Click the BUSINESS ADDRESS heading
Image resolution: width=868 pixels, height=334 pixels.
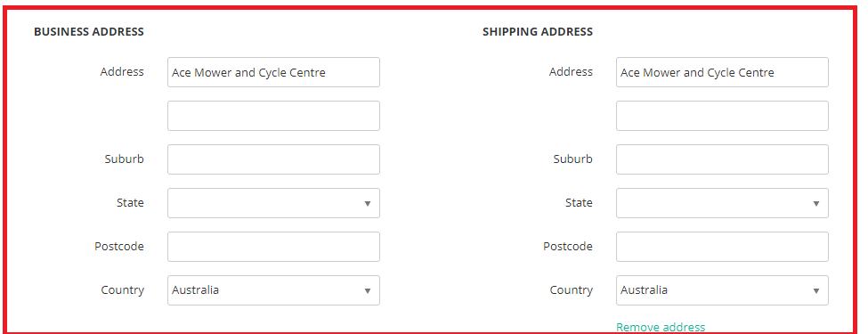pos(88,31)
